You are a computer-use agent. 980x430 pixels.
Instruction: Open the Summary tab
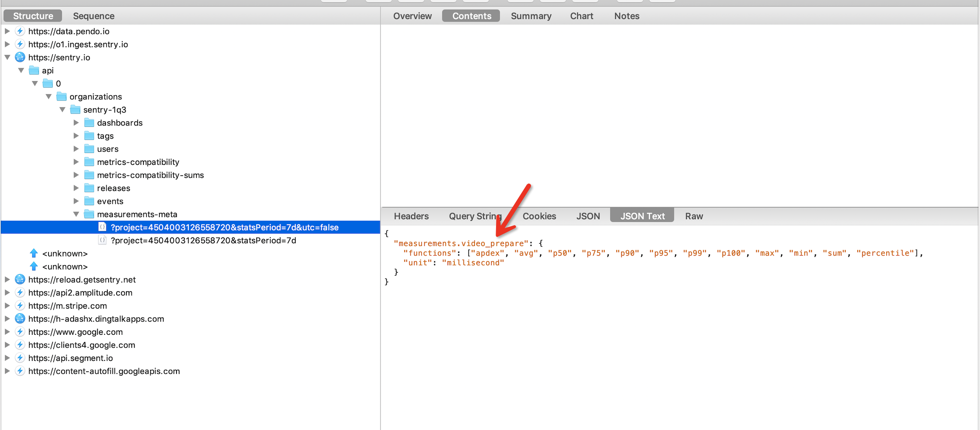tap(531, 16)
